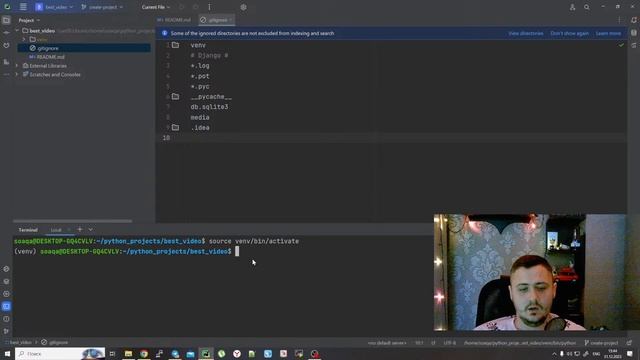
Task: Expand Scratches and Consoles node
Action: pos(17,75)
